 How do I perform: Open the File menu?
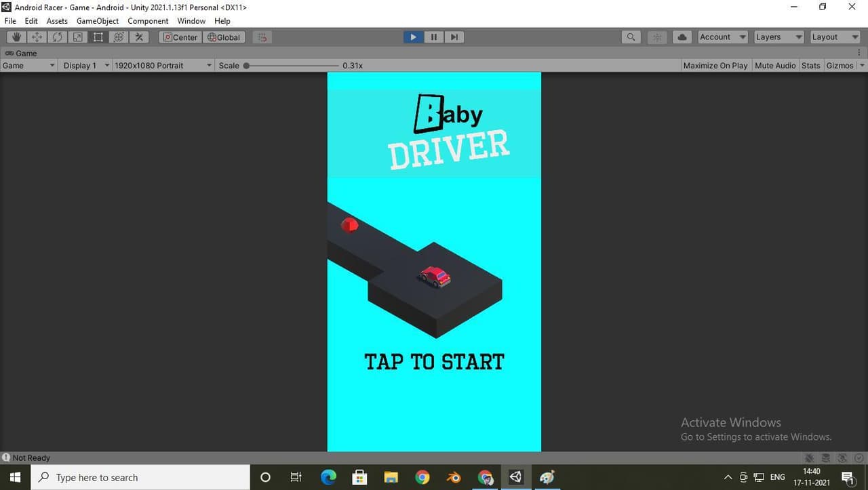tap(10, 21)
